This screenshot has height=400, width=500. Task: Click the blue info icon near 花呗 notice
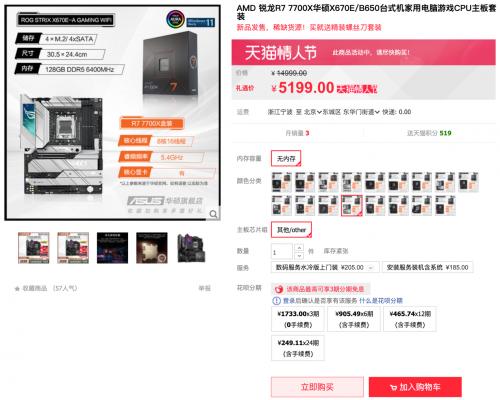(x=276, y=301)
